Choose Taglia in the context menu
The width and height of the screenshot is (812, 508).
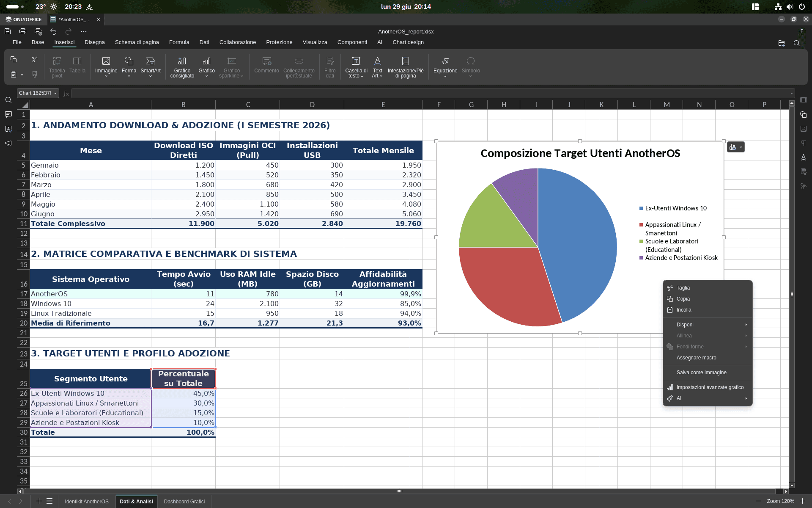click(708, 288)
